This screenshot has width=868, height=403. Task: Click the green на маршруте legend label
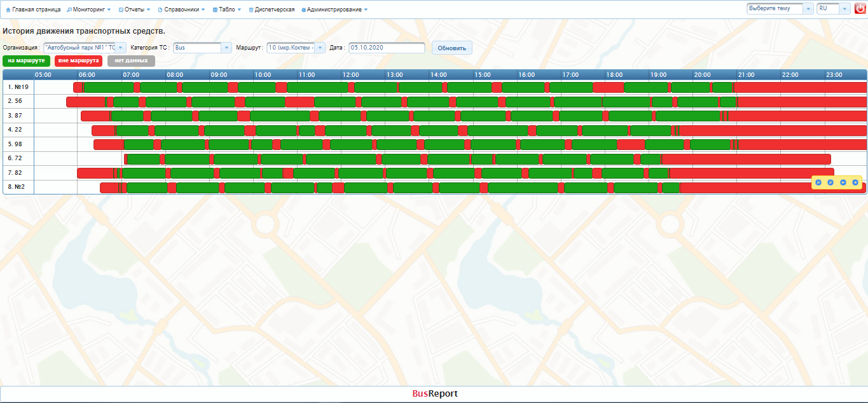tap(27, 61)
